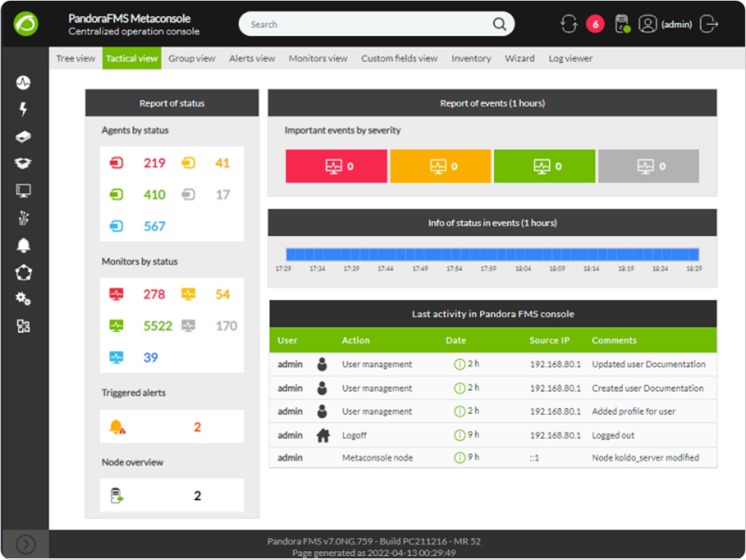
Task: Click the node overview server icon
Action: (117, 495)
